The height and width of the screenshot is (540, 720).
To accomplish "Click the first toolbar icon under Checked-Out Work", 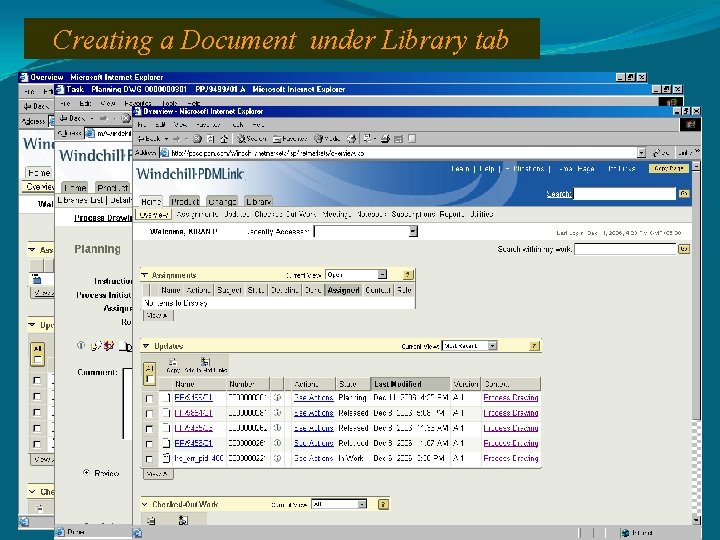I will (x=151, y=521).
